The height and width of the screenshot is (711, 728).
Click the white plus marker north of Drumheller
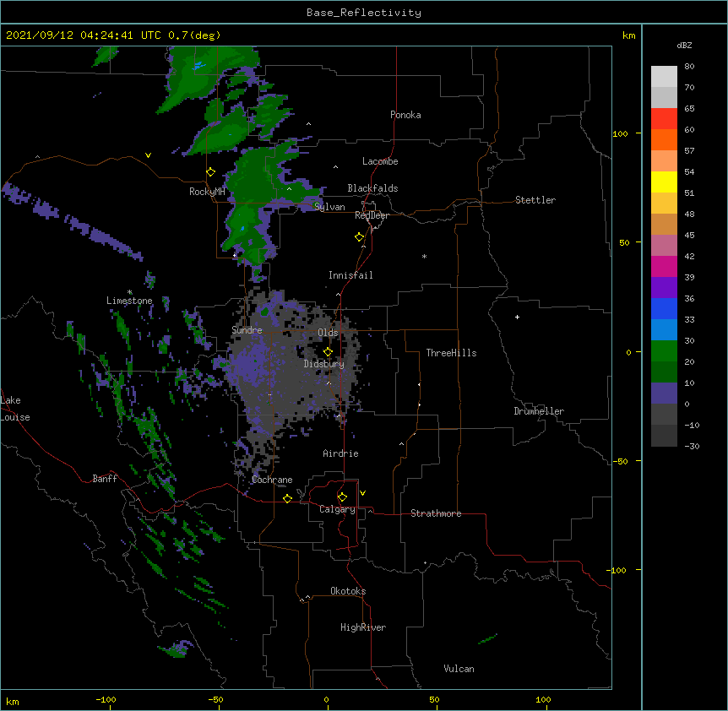517,317
